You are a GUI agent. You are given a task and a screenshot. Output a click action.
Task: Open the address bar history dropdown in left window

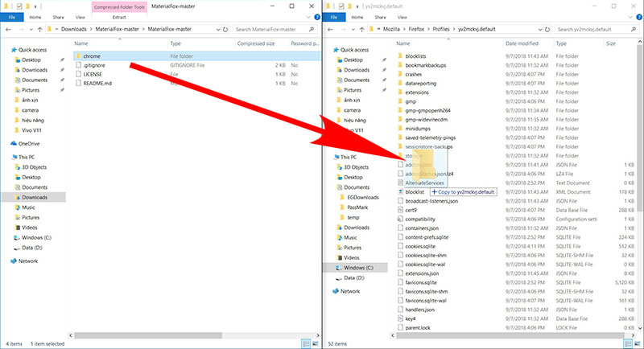tap(217, 30)
